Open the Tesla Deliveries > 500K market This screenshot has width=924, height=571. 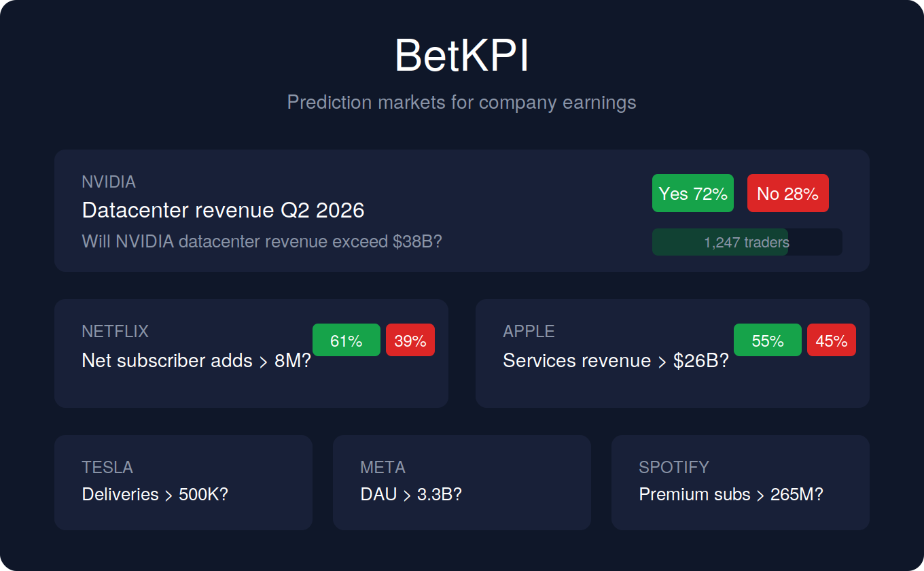183,483
